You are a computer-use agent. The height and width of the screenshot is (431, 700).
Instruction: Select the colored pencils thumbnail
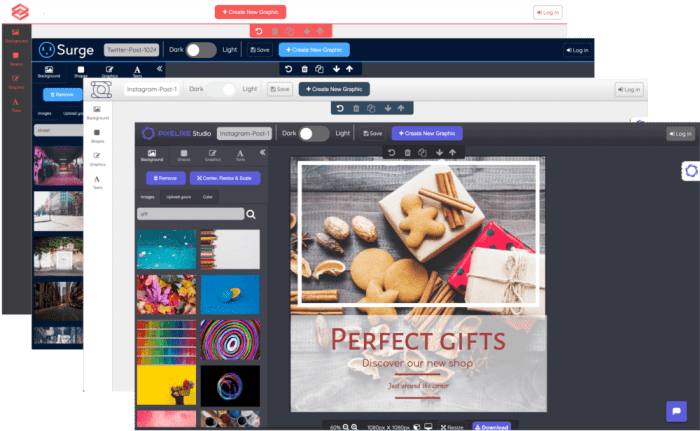(230, 250)
